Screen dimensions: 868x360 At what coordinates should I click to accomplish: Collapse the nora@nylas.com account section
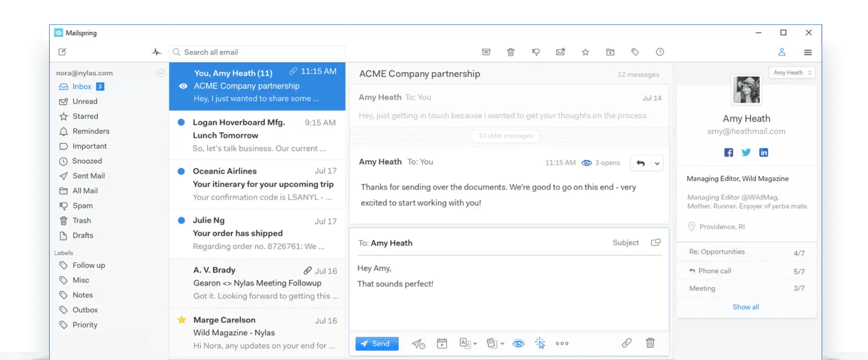click(160, 74)
